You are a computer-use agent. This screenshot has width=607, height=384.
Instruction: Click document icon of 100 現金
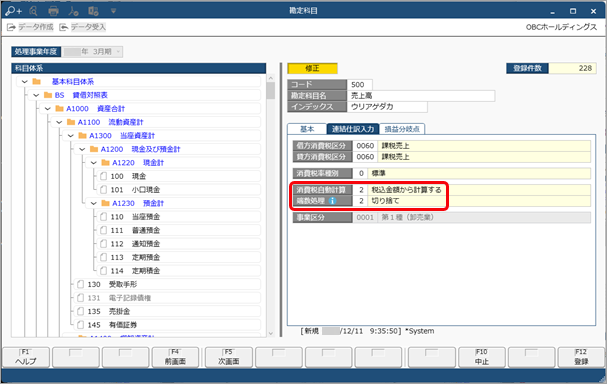(103, 177)
